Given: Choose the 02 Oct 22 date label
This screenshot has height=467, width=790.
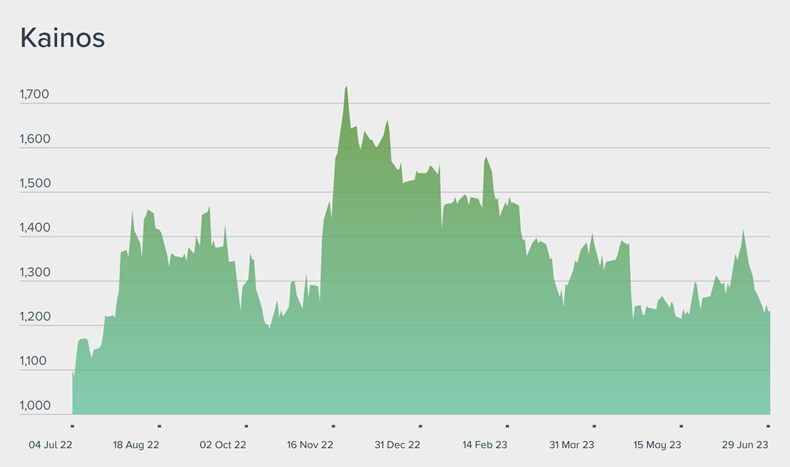Looking at the screenshot, I should [x=223, y=445].
